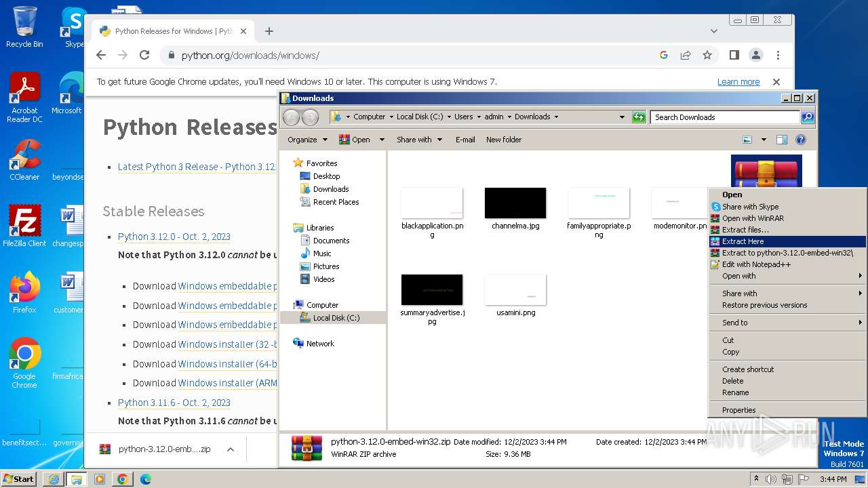
Task: Select Downloads under Favorites
Action: [324, 189]
